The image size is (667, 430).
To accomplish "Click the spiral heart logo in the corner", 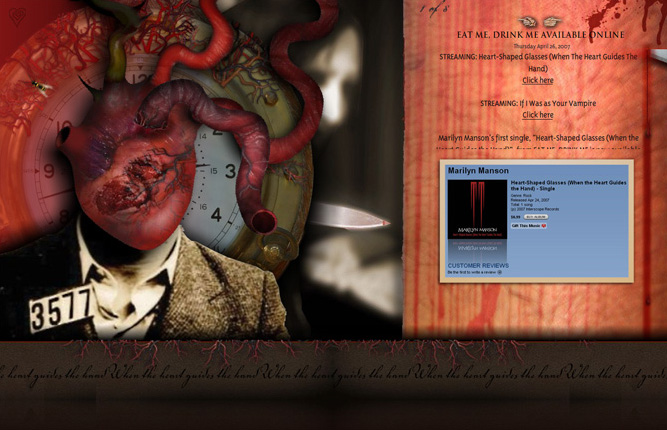I will point(17,17).
